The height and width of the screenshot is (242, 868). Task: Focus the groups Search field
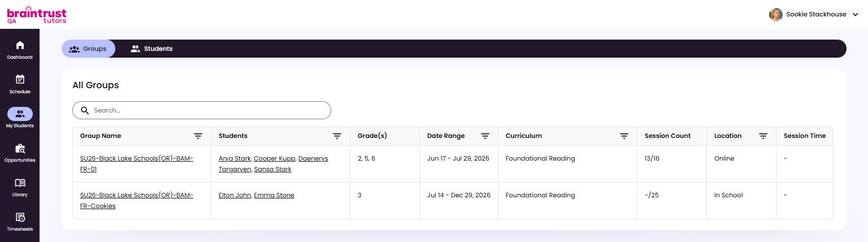[202, 110]
